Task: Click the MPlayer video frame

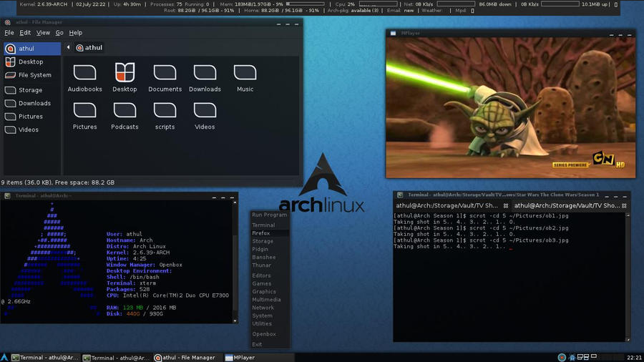Action: [x=510, y=107]
